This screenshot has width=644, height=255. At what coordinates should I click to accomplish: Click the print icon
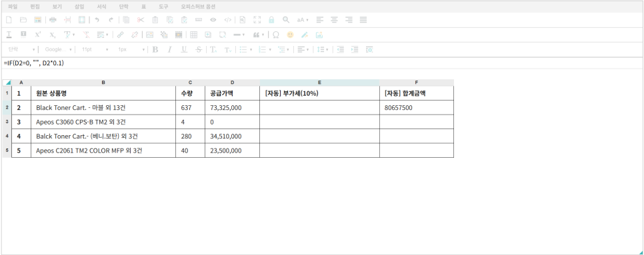pos(53,20)
